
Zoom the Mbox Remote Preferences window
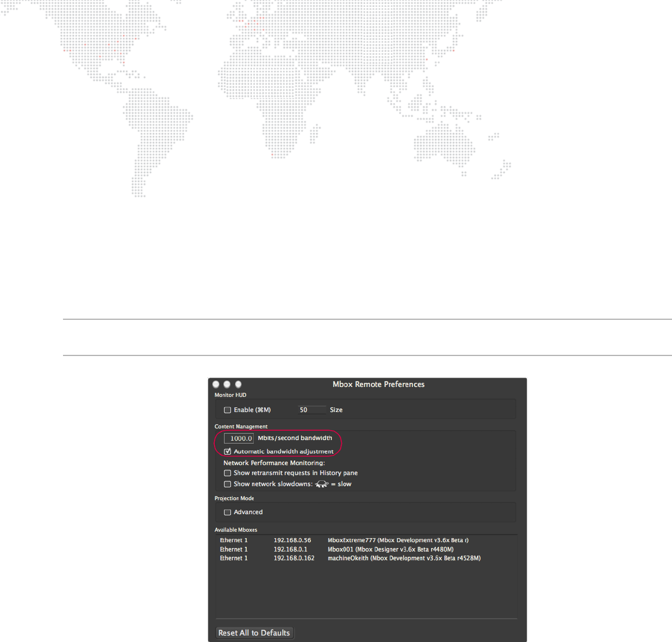[x=238, y=384]
